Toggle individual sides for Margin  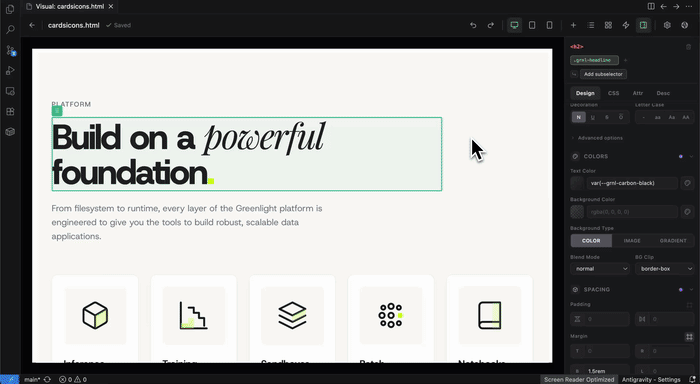coord(689,337)
